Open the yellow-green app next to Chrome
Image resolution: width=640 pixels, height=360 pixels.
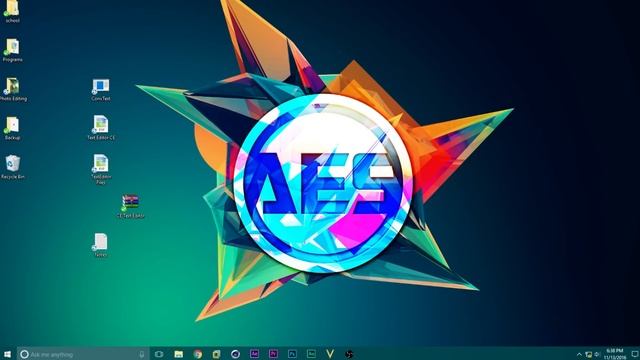(216, 354)
